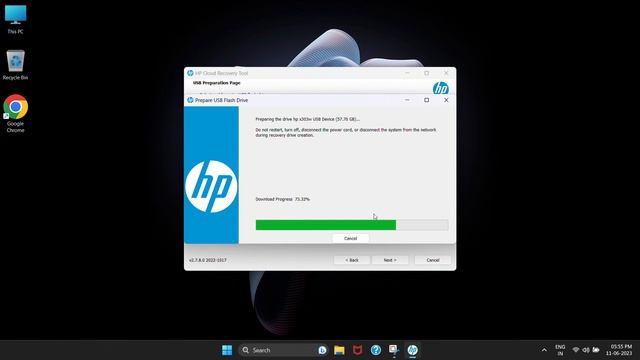Click the battery tray icon
Screen dimensions: 640x360
click(596, 350)
